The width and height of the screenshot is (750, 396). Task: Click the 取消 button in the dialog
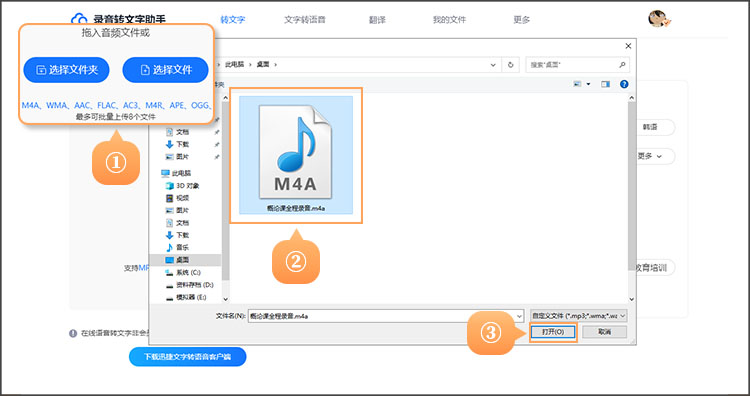[605, 332]
